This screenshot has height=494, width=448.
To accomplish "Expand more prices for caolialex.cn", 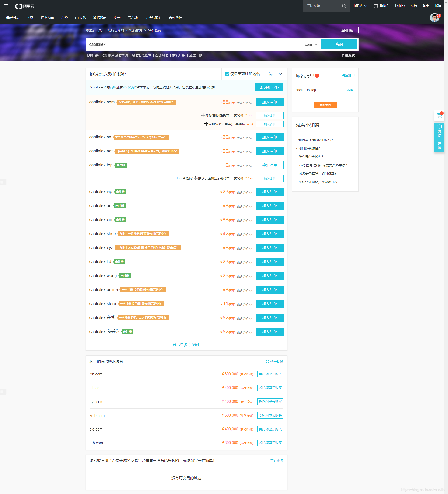I will click(245, 138).
